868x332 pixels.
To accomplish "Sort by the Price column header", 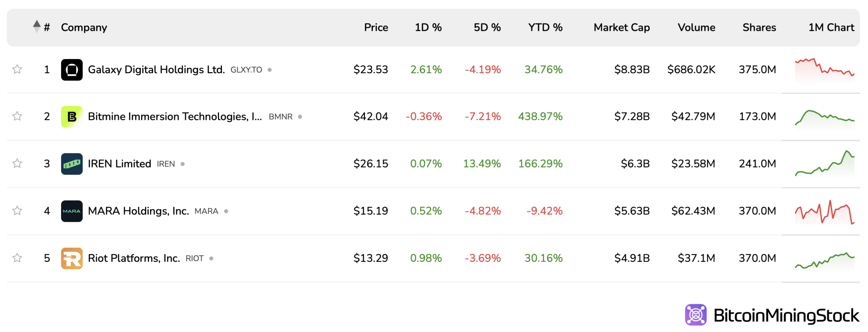I will click(x=376, y=27).
